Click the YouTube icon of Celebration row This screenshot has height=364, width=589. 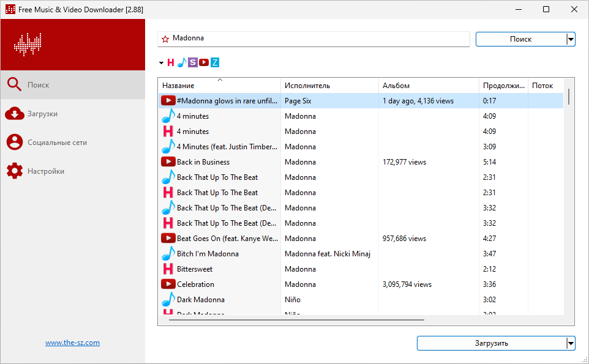click(x=168, y=284)
